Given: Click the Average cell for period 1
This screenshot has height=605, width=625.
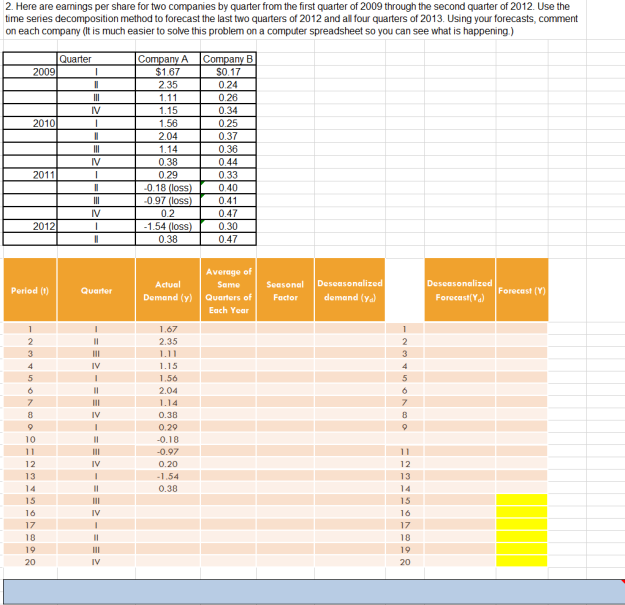Looking at the screenshot, I should coord(228,329).
